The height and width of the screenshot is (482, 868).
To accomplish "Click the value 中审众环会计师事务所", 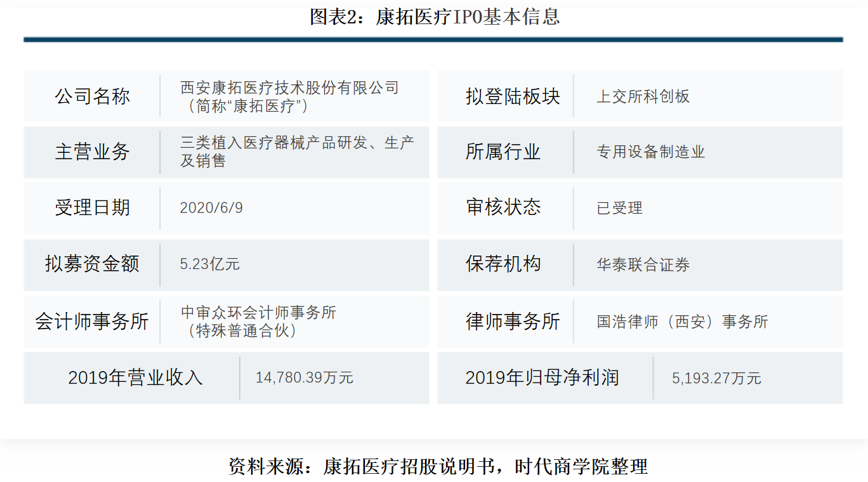I will (258, 312).
